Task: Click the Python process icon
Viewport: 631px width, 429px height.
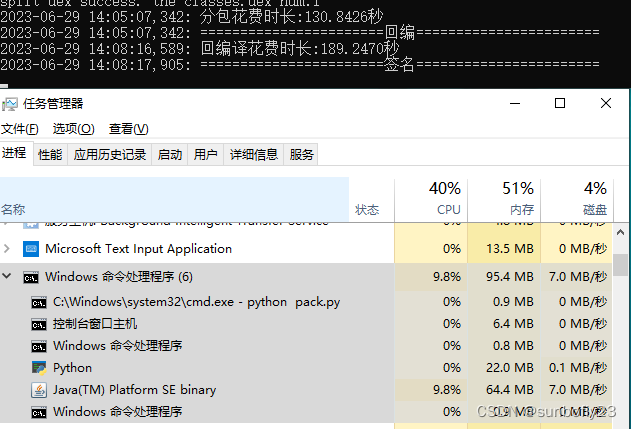Action: coord(39,368)
